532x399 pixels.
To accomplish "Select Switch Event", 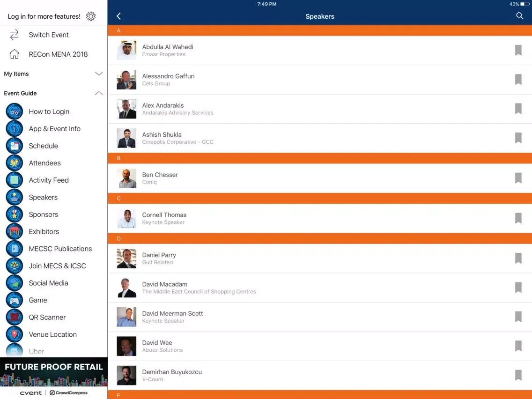I will (49, 35).
